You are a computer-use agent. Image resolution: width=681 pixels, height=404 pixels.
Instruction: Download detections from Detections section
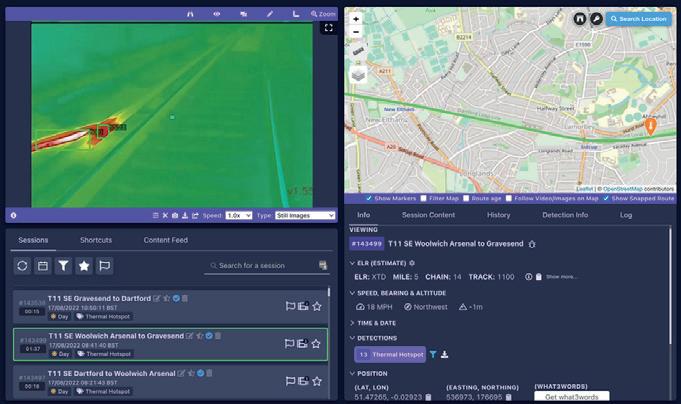coord(444,354)
